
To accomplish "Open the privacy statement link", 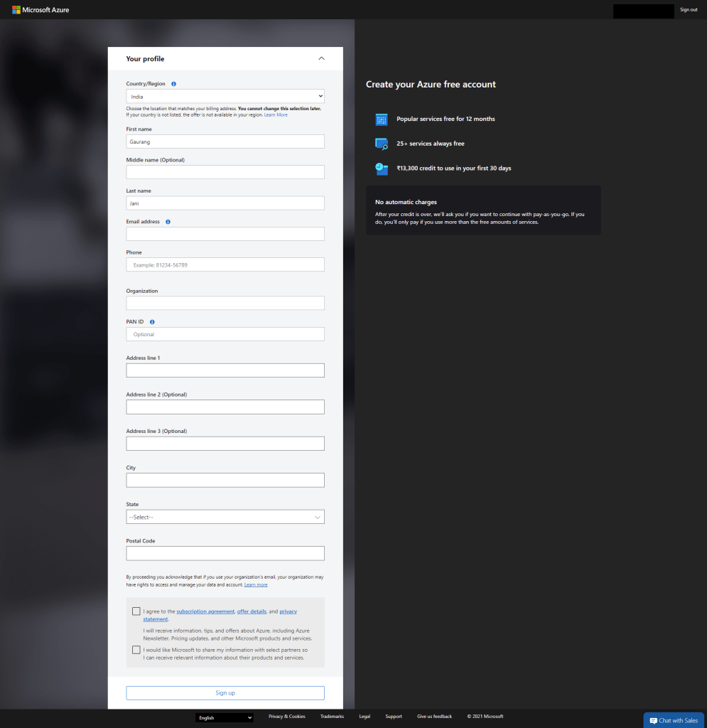I will (x=288, y=611).
